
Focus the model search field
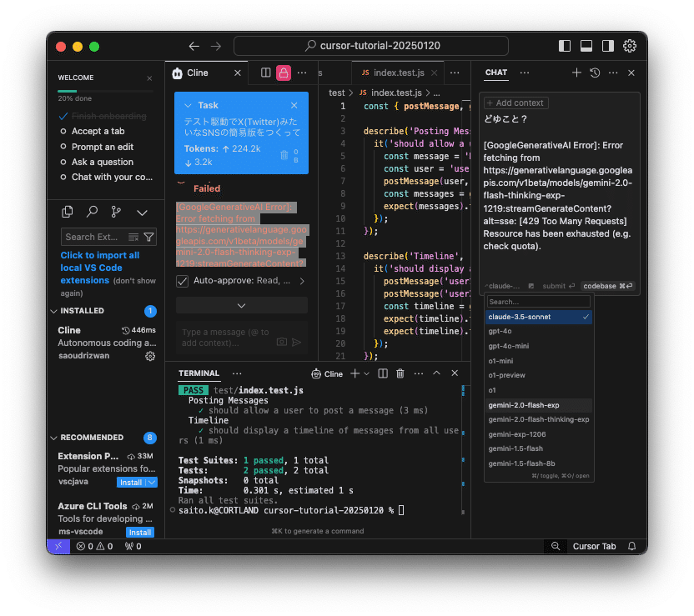point(538,302)
